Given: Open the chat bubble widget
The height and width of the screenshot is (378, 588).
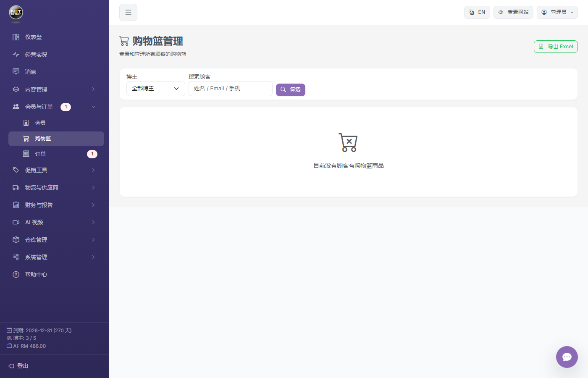Looking at the screenshot, I should point(567,357).
